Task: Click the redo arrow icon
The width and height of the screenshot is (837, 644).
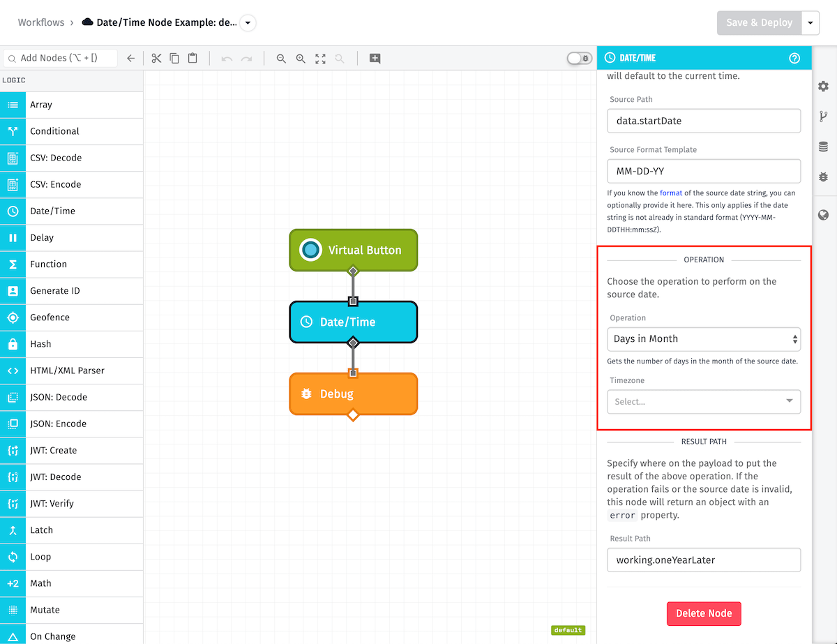Action: 246,59
